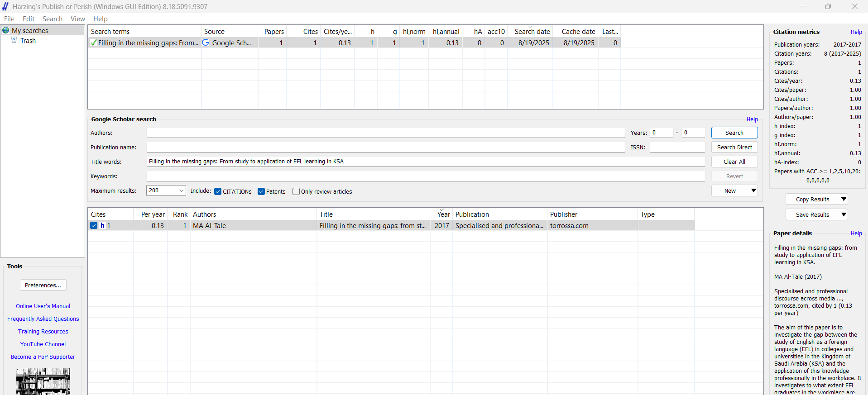868x395 pixels.
Task: Open the Search menu
Action: (x=53, y=19)
